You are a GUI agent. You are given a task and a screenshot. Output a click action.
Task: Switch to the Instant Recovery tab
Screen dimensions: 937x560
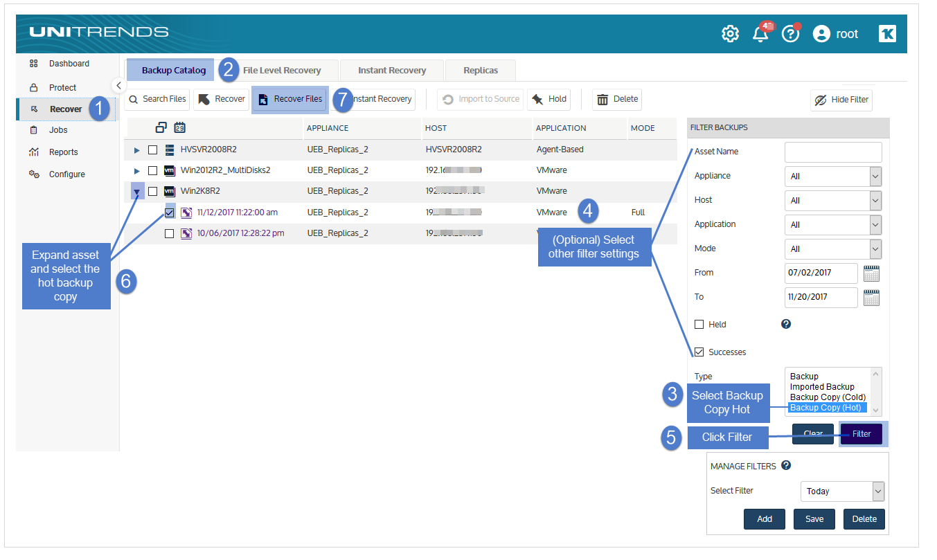tap(392, 71)
